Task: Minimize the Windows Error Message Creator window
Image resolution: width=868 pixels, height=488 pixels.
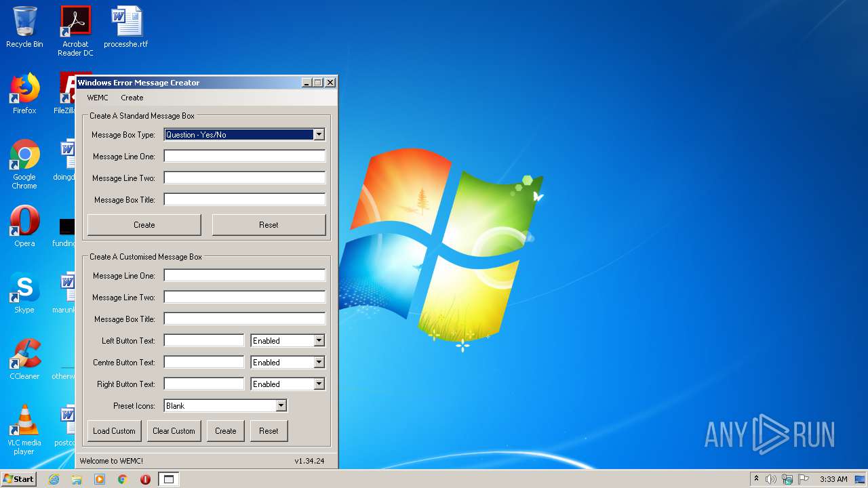Action: click(x=307, y=83)
